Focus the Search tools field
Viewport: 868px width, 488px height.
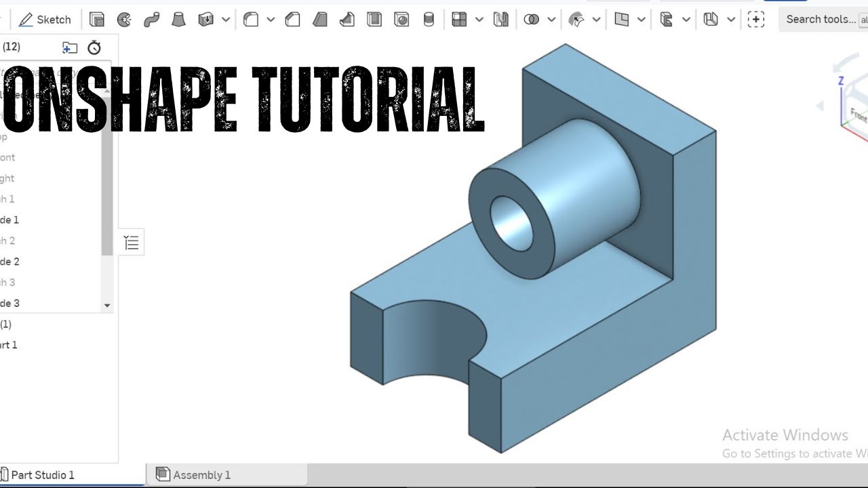tap(823, 20)
